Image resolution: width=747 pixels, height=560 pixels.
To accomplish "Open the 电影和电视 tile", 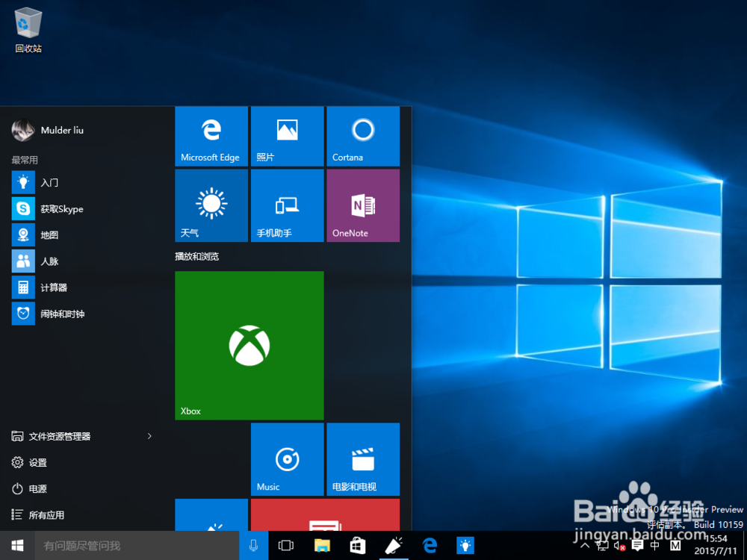I will coord(363,459).
